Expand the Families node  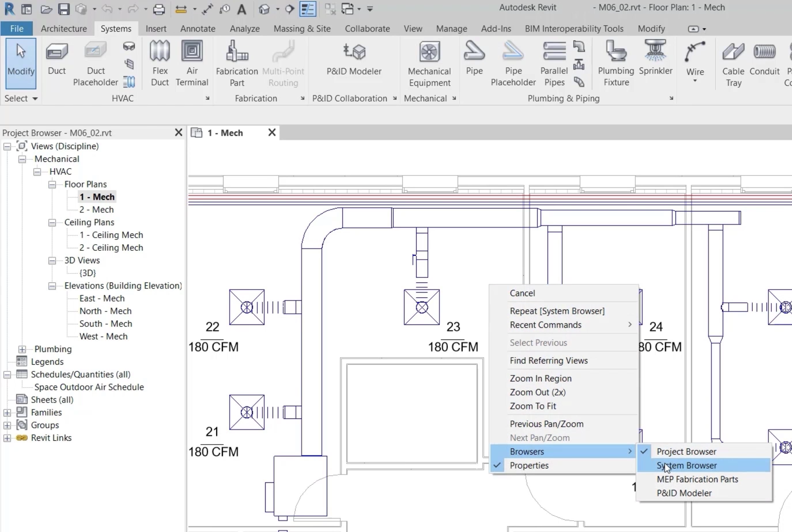click(7, 413)
